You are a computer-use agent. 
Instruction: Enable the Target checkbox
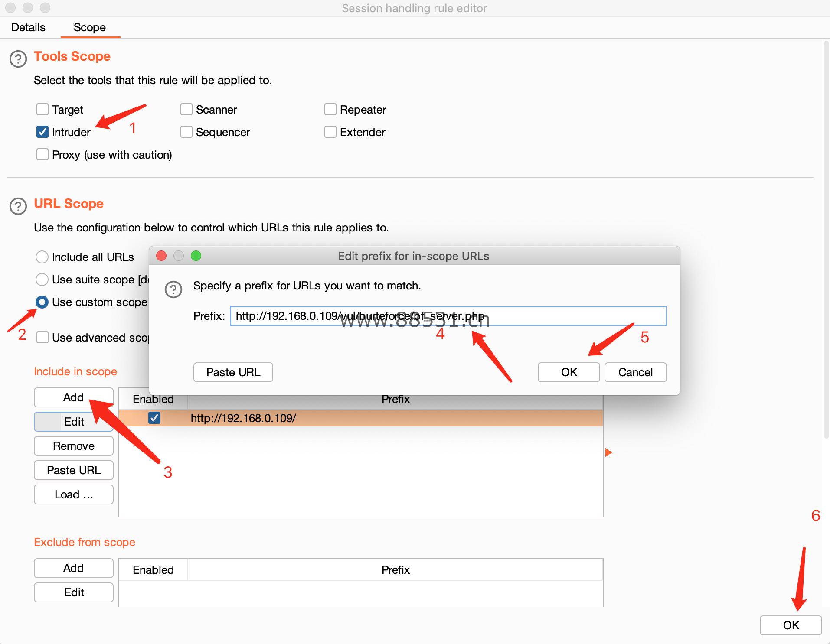pos(42,109)
